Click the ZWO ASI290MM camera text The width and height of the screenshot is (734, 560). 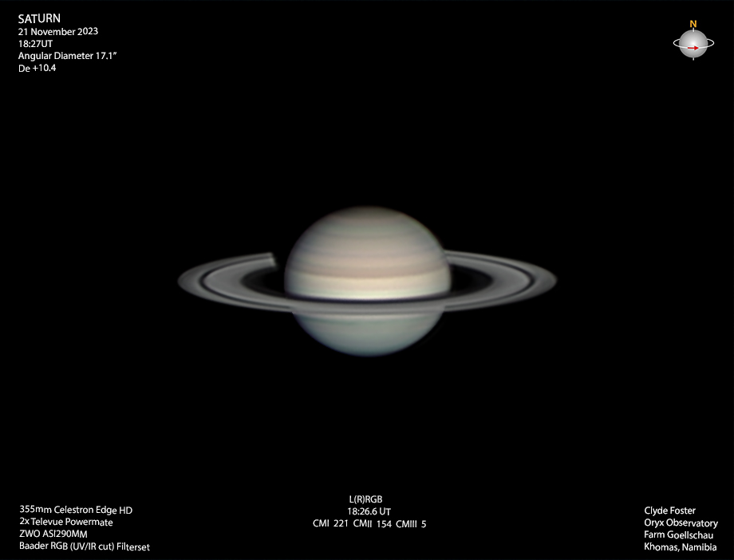[x=53, y=534]
